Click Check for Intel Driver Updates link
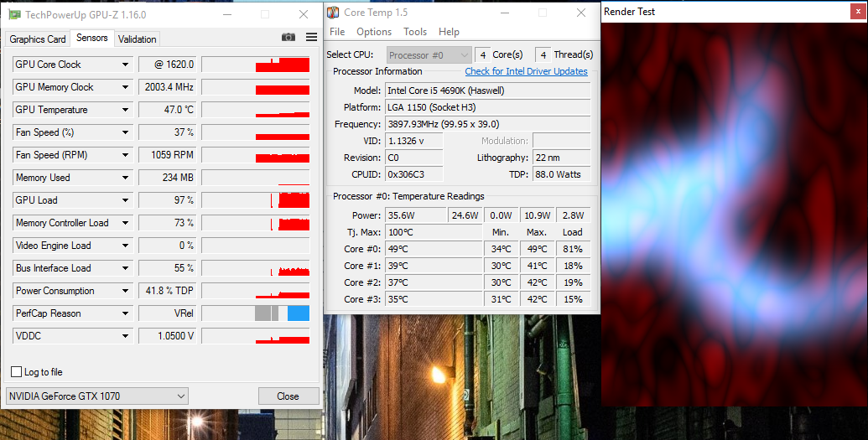Viewport: 868px width, 440px height. coord(526,71)
